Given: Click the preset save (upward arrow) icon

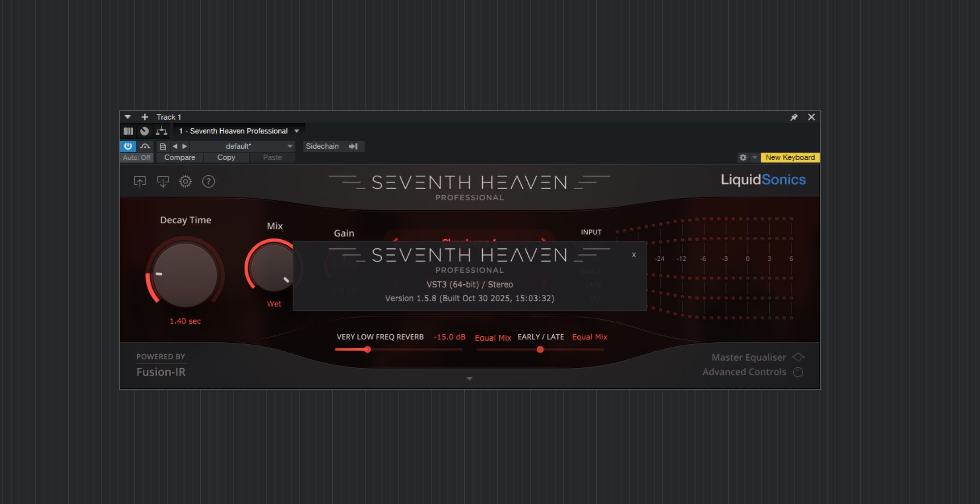Looking at the screenshot, I should pyautogui.click(x=140, y=182).
